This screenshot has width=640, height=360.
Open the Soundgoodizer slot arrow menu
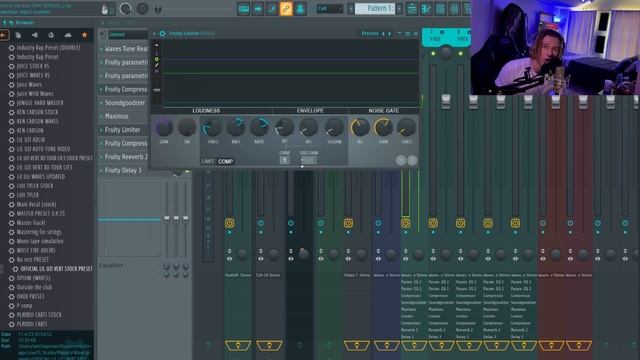pyautogui.click(x=101, y=103)
